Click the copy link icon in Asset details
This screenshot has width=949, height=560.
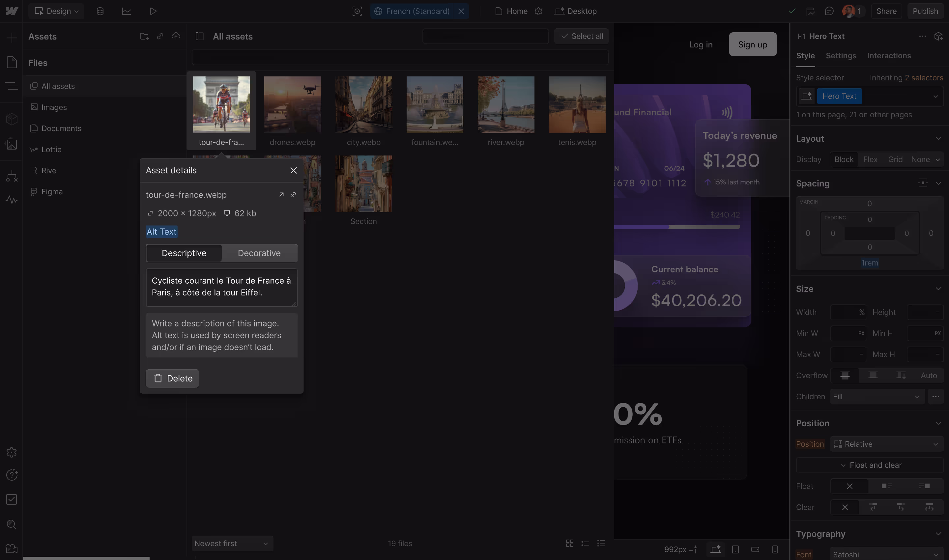[x=293, y=195]
